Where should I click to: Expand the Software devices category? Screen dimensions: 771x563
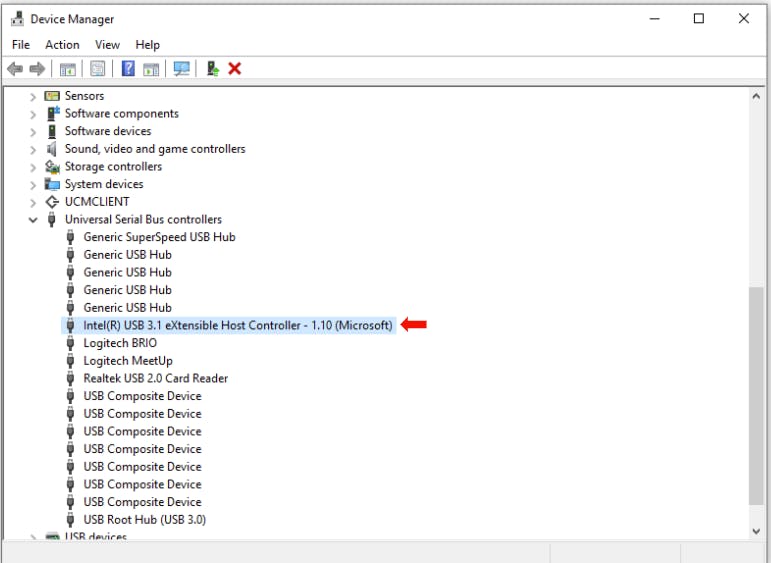pyautogui.click(x=33, y=132)
